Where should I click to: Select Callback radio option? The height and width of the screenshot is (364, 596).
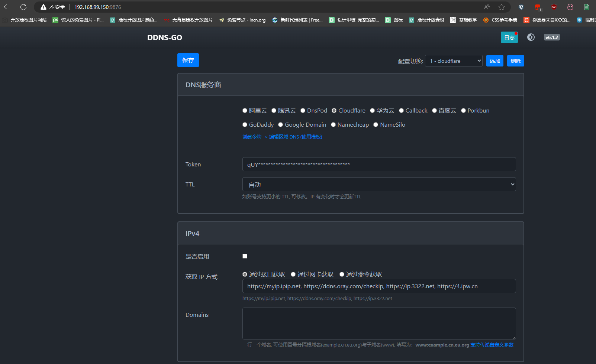tap(401, 111)
